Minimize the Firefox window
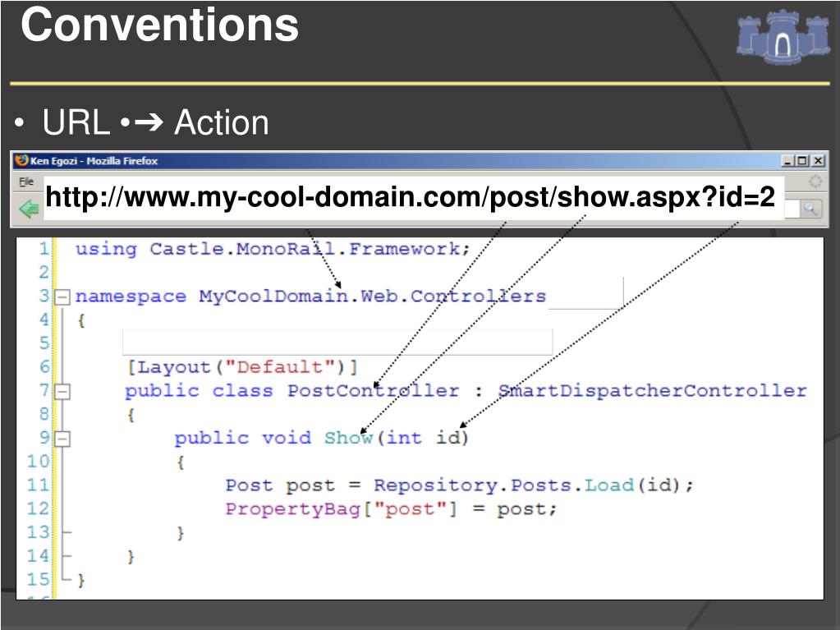Screen dimensions: 840x630 pos(787,161)
